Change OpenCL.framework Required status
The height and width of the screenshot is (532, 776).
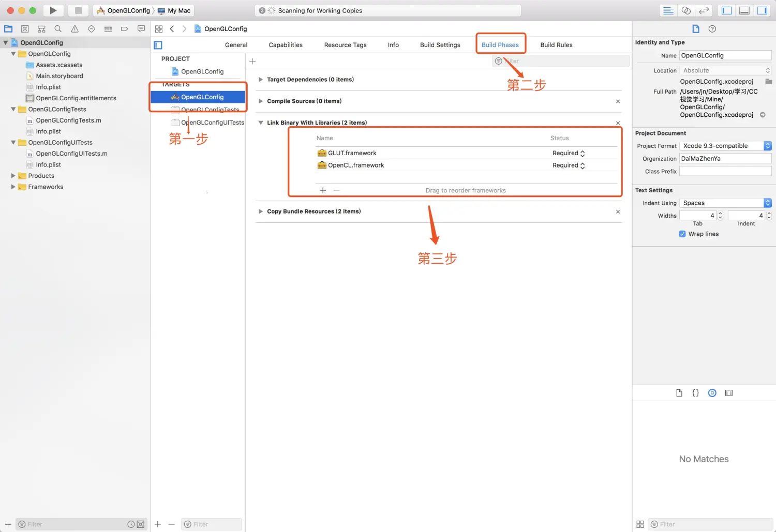(569, 166)
